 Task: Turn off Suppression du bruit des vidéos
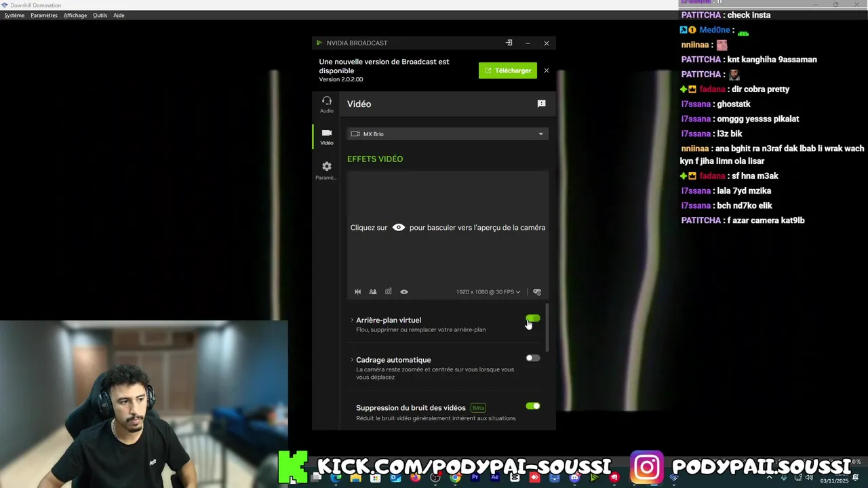pos(533,406)
